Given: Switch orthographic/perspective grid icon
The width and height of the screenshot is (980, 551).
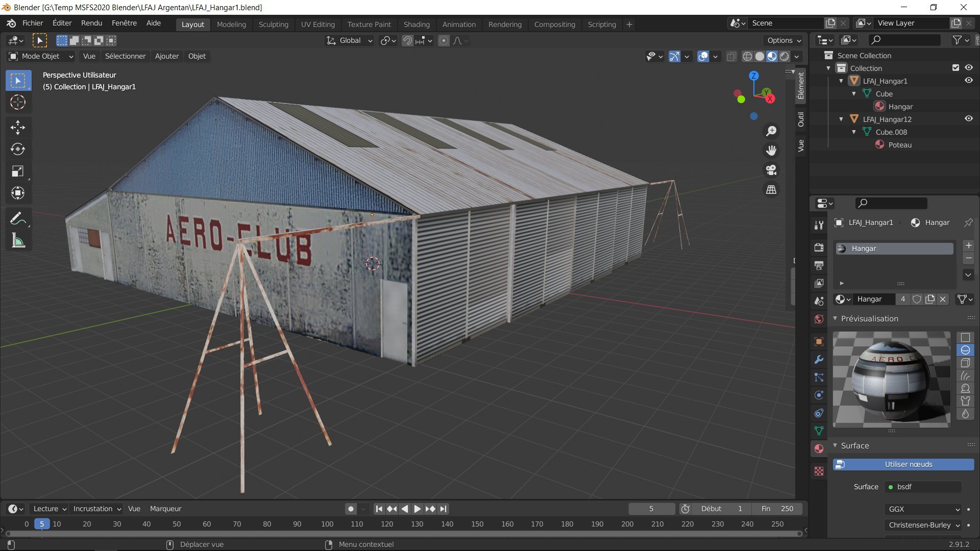Looking at the screenshot, I should pos(771,189).
